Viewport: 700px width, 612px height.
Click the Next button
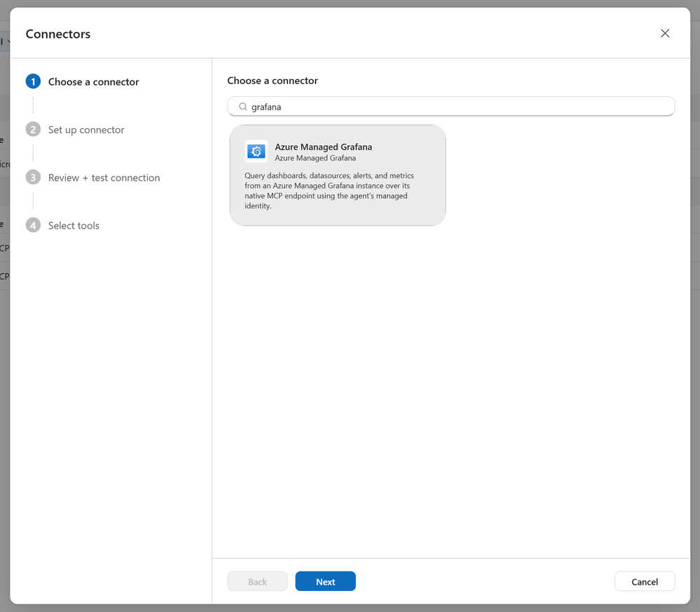325,581
